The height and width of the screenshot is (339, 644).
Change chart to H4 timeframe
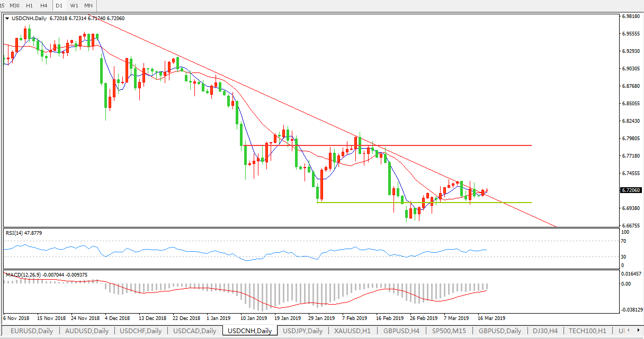point(43,5)
